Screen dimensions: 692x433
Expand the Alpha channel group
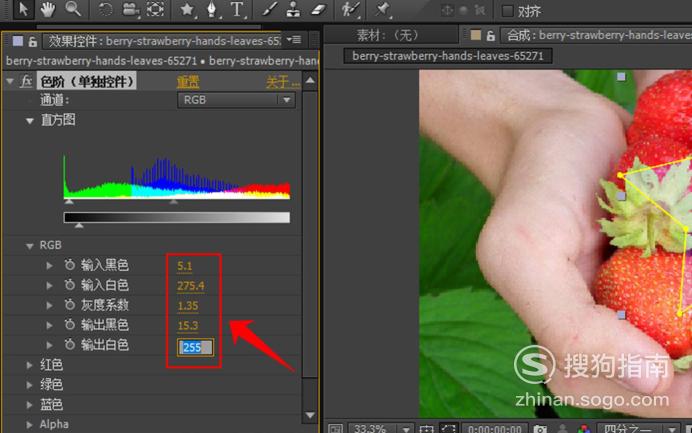pos(30,425)
